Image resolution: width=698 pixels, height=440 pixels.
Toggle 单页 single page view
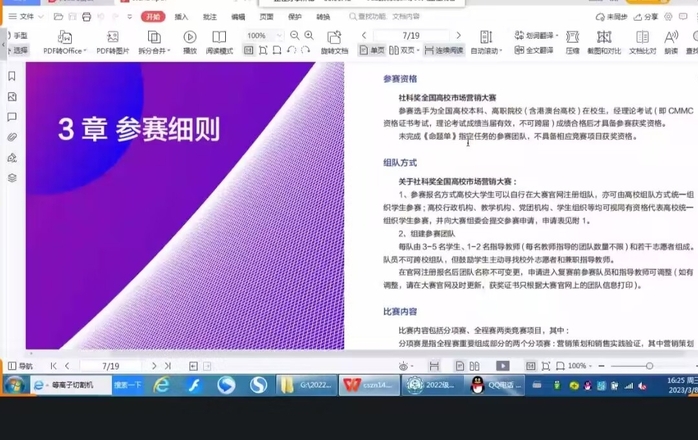[372, 50]
